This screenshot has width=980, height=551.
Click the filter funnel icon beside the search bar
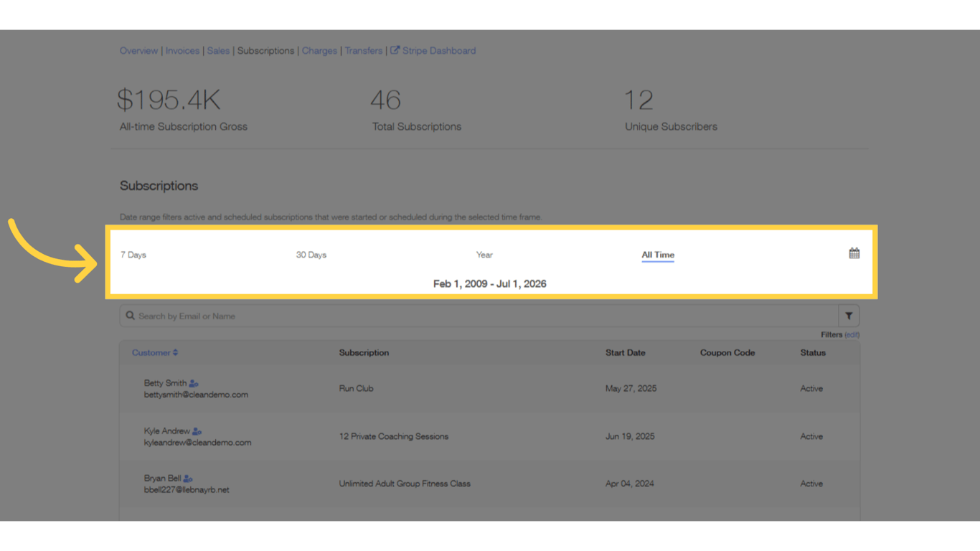849,316
